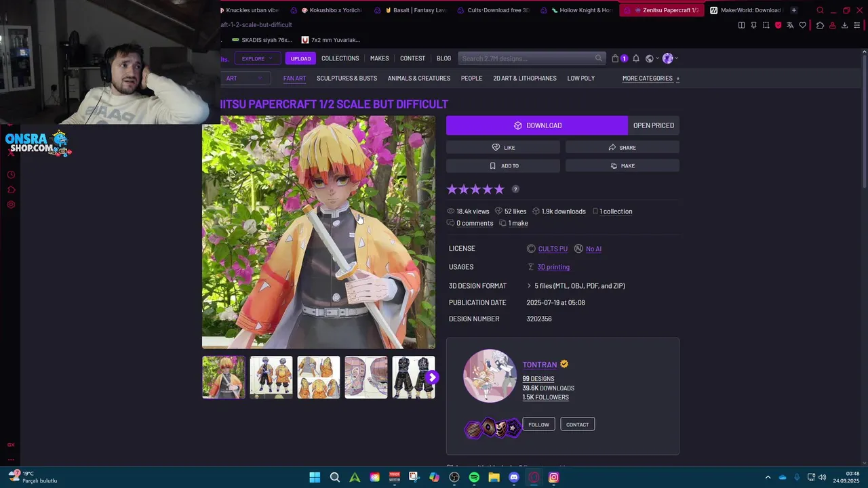
Task: Switch to Hollow Knight browser tab
Action: pos(582,10)
